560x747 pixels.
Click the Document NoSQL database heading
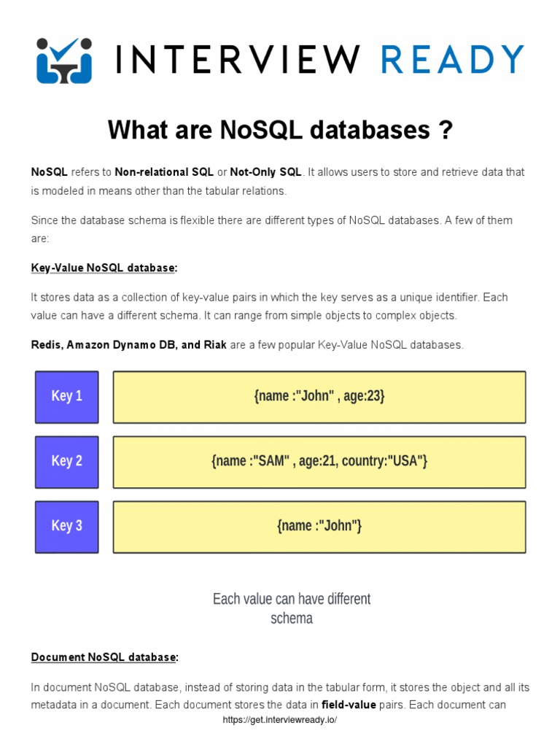coord(104,657)
